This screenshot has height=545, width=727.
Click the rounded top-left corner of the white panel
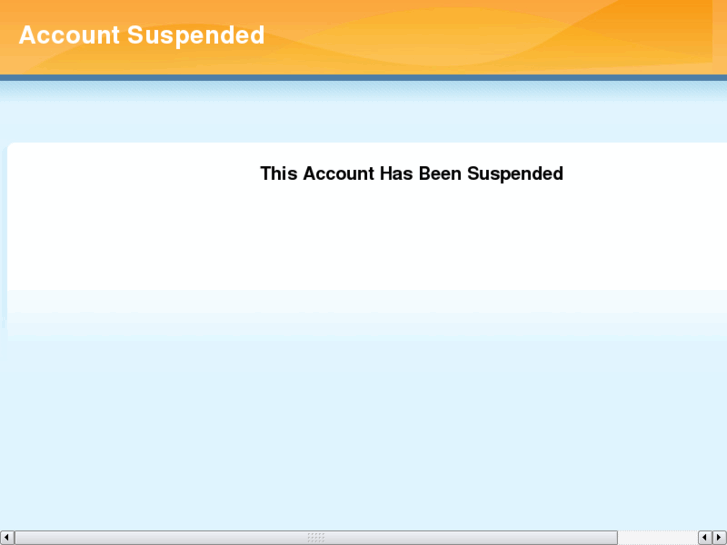(x=11, y=147)
